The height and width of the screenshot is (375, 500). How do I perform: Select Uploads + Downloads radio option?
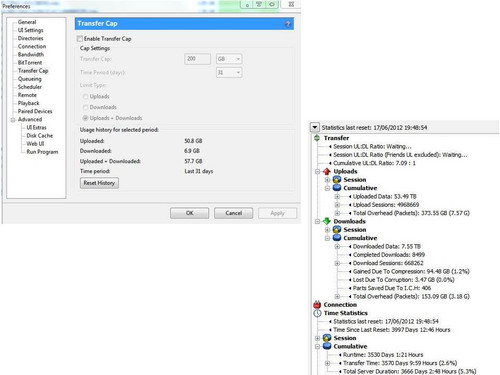coord(85,118)
